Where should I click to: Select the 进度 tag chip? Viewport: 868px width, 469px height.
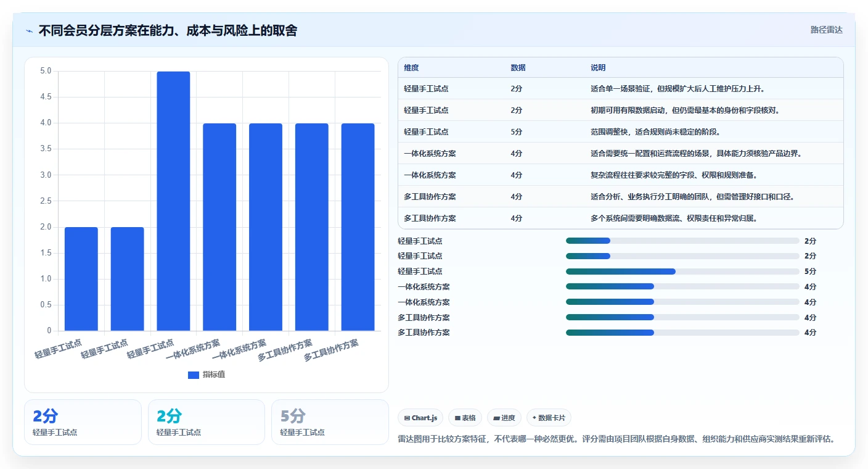point(504,418)
